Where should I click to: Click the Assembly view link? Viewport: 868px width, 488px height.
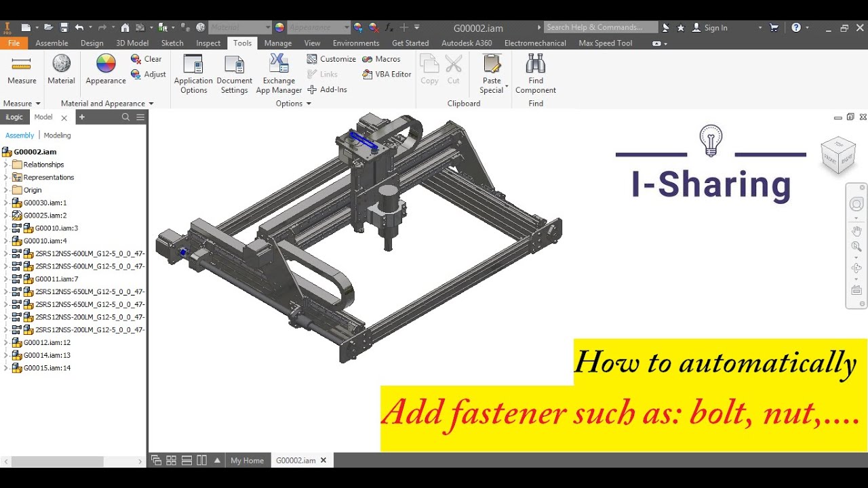(x=20, y=136)
